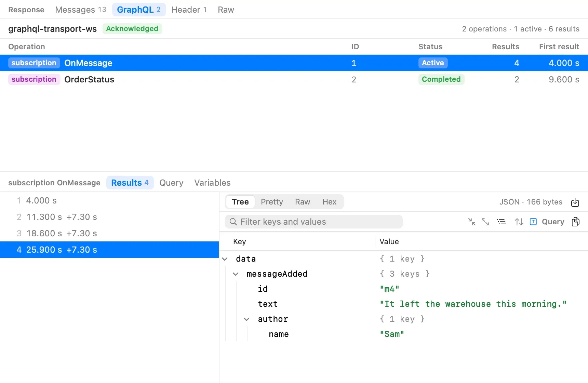
Task: Switch viewer to Raw mode
Action: [x=303, y=202]
